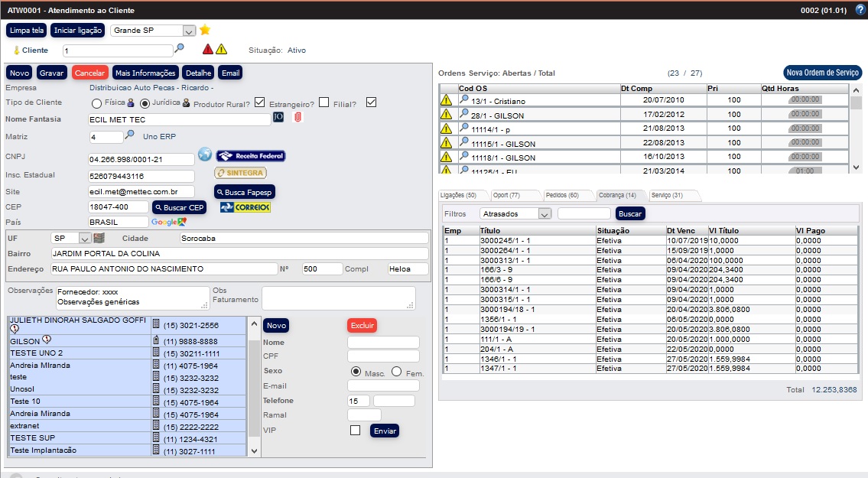Click the blue help question mark icon
The width and height of the screenshot is (868, 478).
[x=860, y=10]
